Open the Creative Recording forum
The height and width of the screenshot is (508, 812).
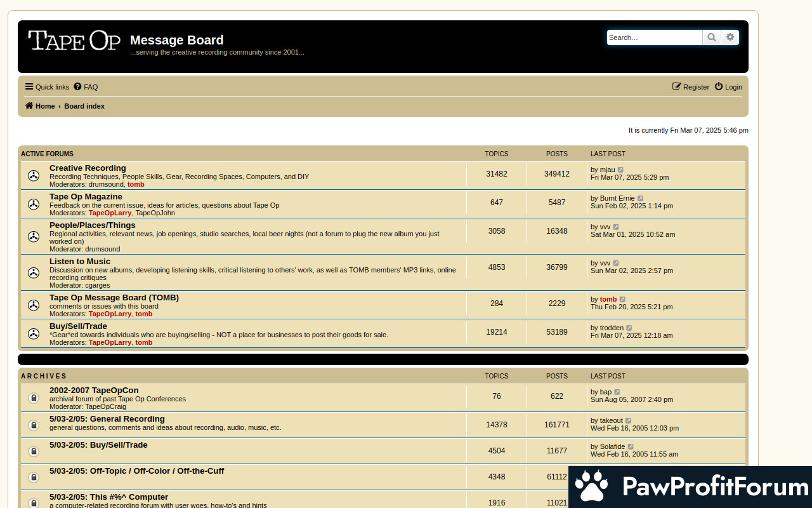(88, 168)
